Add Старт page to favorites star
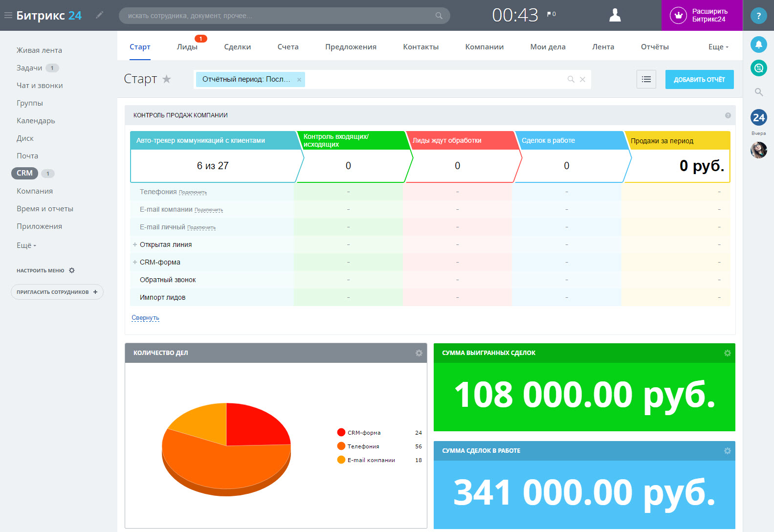Viewport: 774px width, 532px height. tap(167, 79)
